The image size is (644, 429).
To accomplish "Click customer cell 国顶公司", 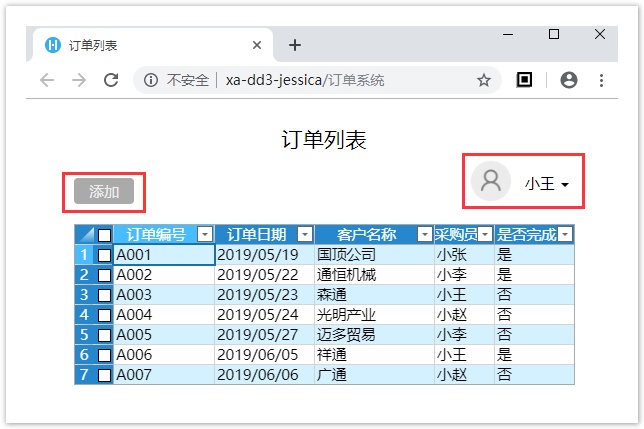I will pos(374,255).
